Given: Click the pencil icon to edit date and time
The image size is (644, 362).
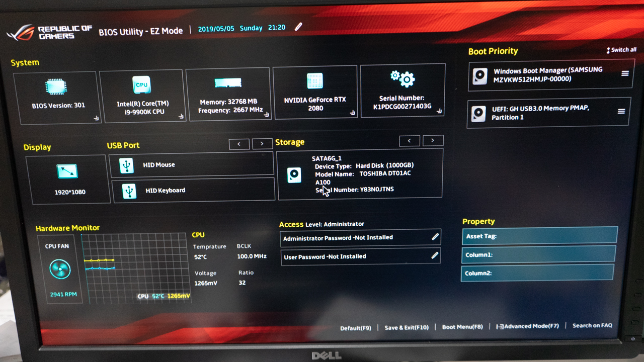Looking at the screenshot, I should 298,27.
